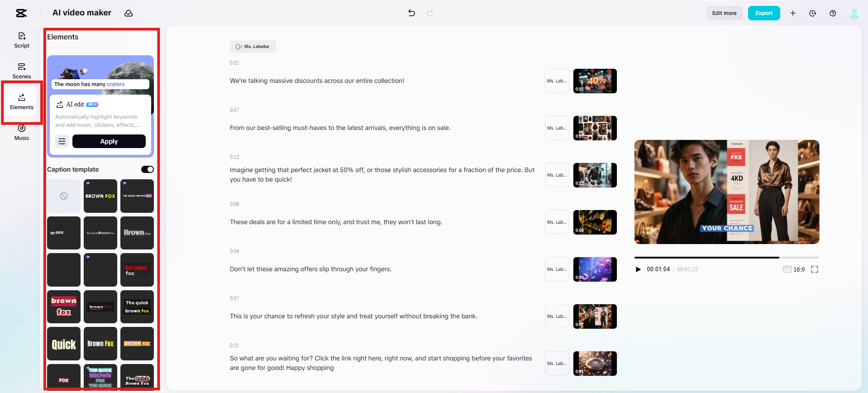Open the user profile avatar
Viewport: 868px width, 393px height.
[854, 13]
